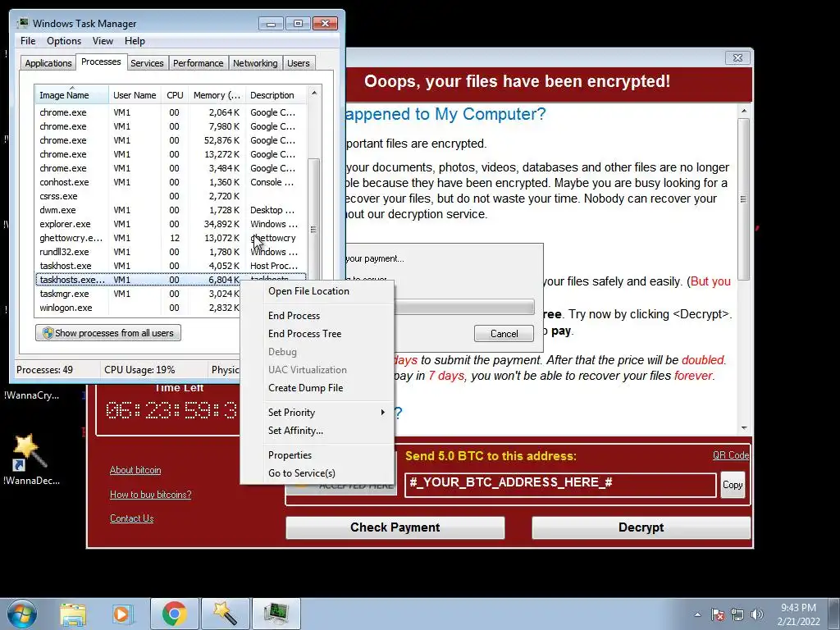Select the conhost.exe process row
Image resolution: width=840 pixels, height=630 pixels.
click(171, 182)
